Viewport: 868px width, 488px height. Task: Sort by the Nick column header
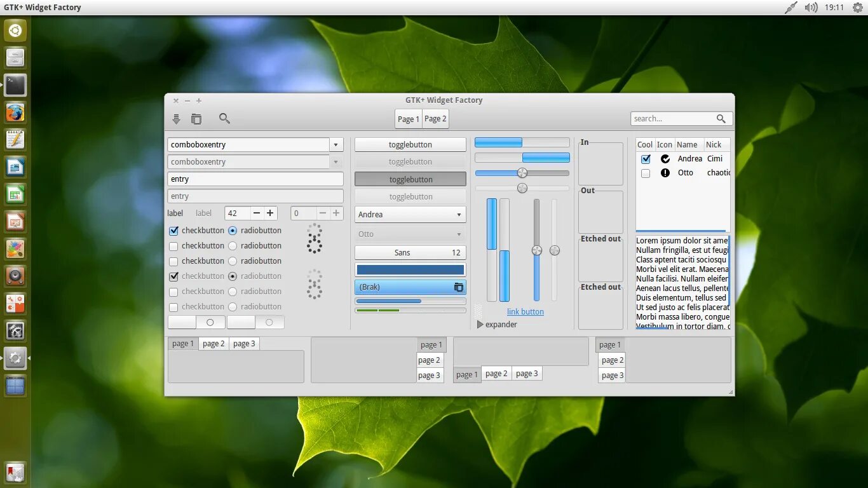[717, 144]
